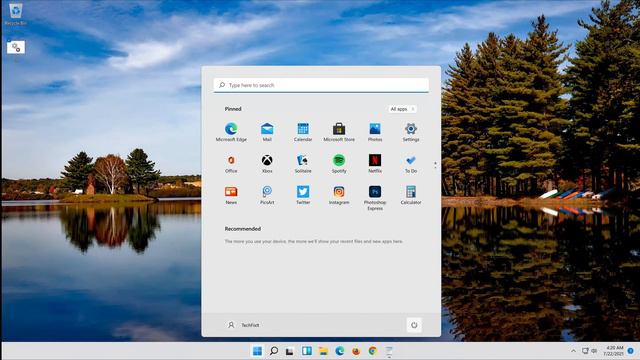Image resolution: width=640 pixels, height=360 pixels.
Task: Select the Recycle Bin desktop icon
Action: click(x=16, y=14)
